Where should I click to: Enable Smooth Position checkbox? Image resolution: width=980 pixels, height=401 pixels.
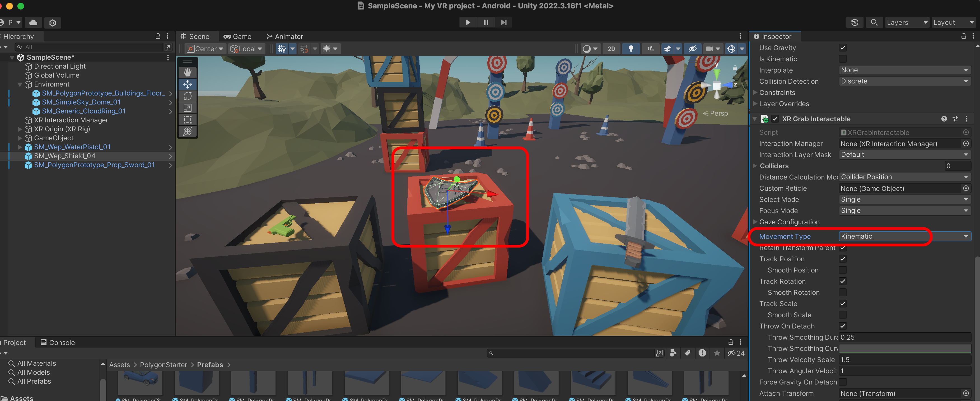point(843,270)
